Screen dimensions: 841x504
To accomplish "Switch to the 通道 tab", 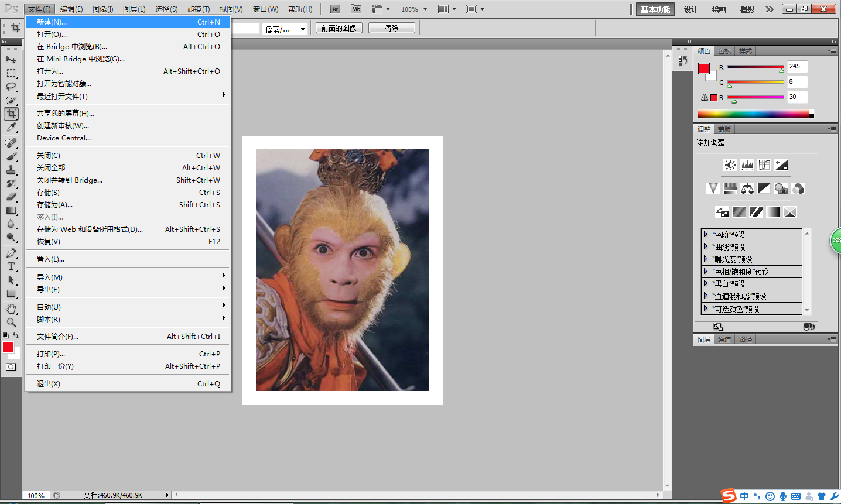I will click(724, 340).
